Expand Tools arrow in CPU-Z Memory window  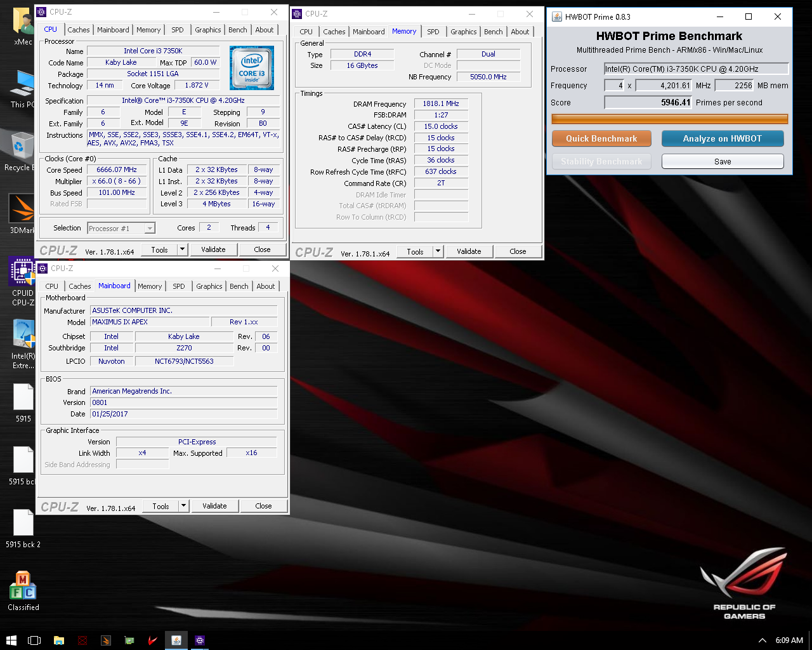[x=438, y=251]
